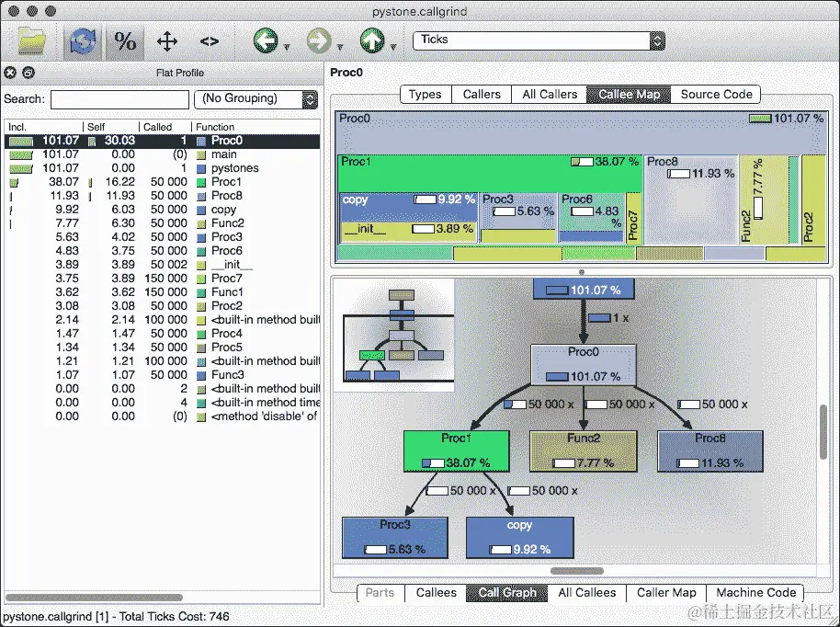The image size is (840, 627).
Task: Open the Callees tab
Action: 436,593
